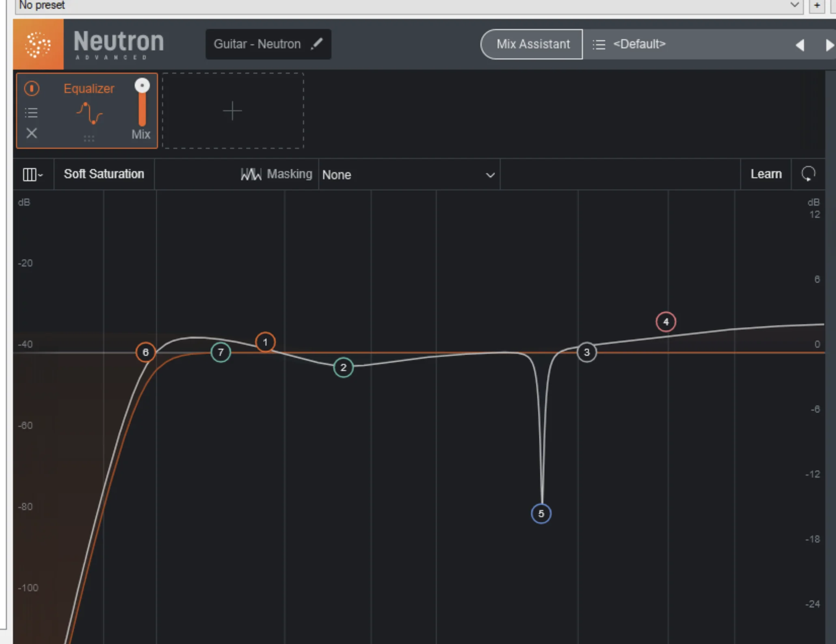This screenshot has height=644, width=836.
Task: Click the reset EQ circular arrow icon
Action: [808, 174]
